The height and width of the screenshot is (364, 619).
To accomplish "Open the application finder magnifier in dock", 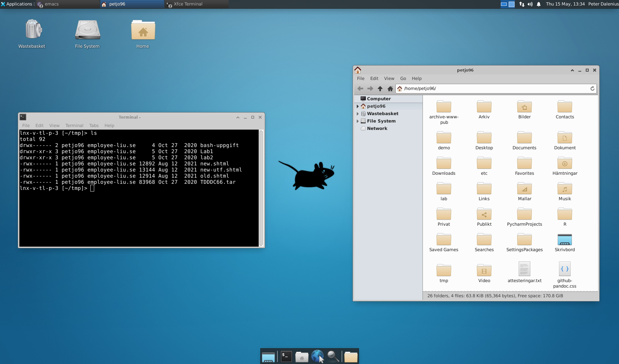I will tap(333, 357).
